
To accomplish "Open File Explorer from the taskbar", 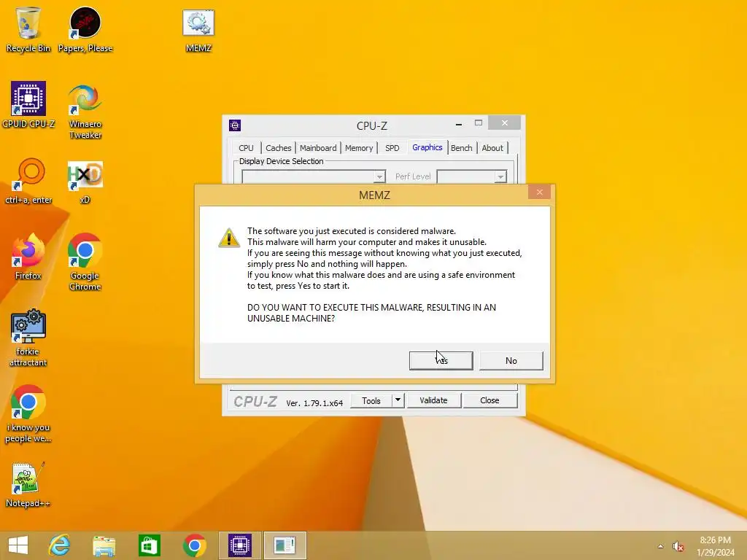I will (104, 545).
